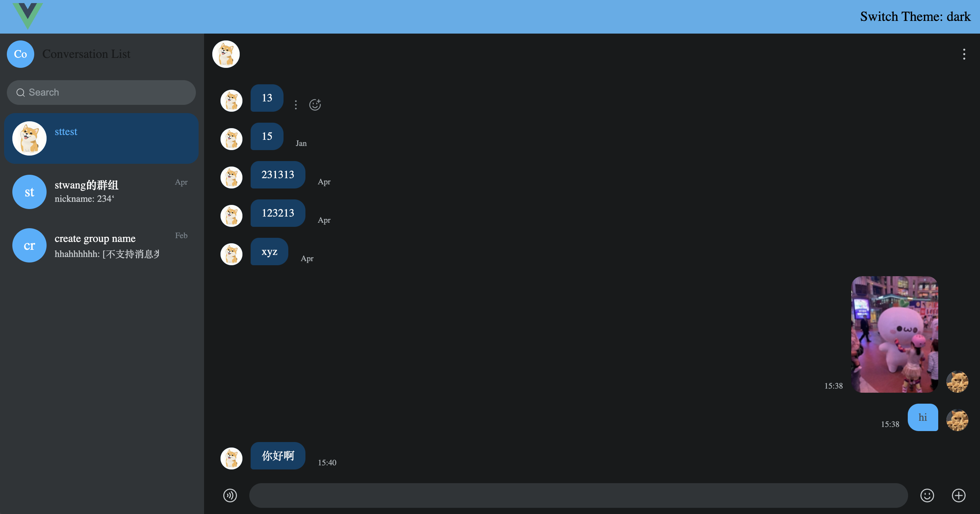Toggle Switch Theme: dark
The width and height of the screenshot is (980, 514).
[x=915, y=16]
